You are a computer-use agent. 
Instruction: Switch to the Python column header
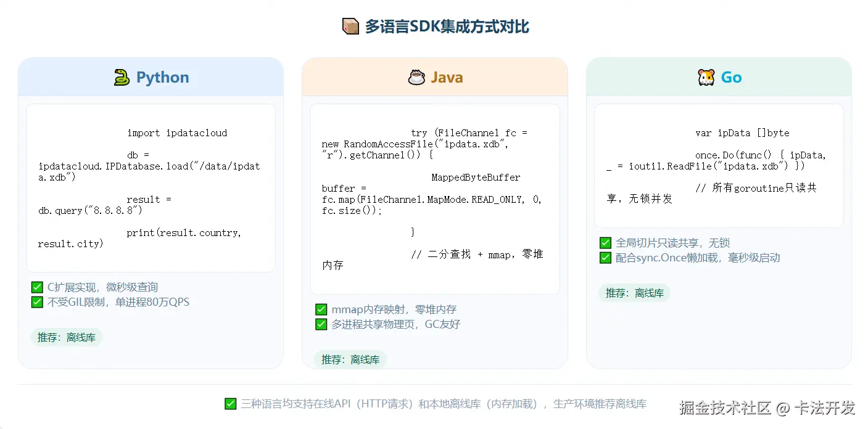[x=151, y=77]
